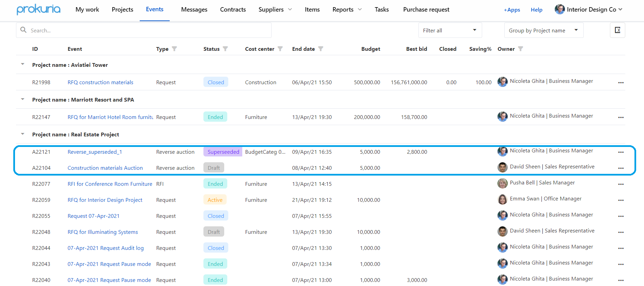
Task: Collapse the Real Estate Project group
Action: (x=23, y=134)
